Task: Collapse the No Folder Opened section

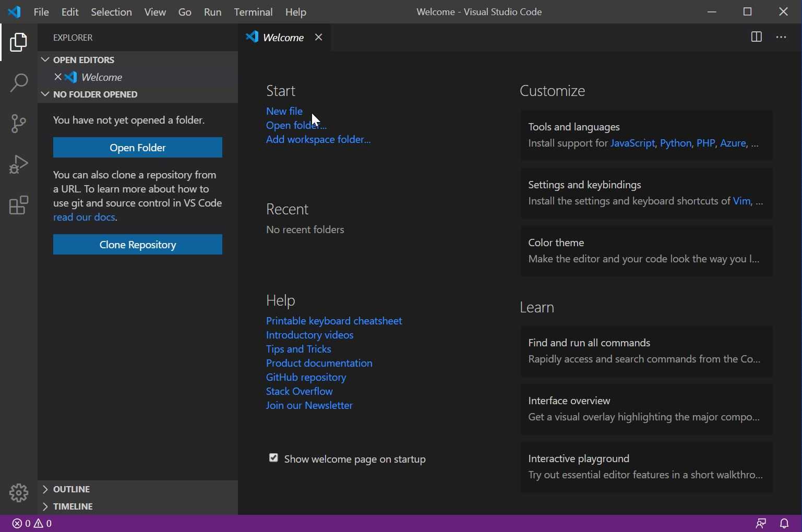Action: click(x=138, y=94)
